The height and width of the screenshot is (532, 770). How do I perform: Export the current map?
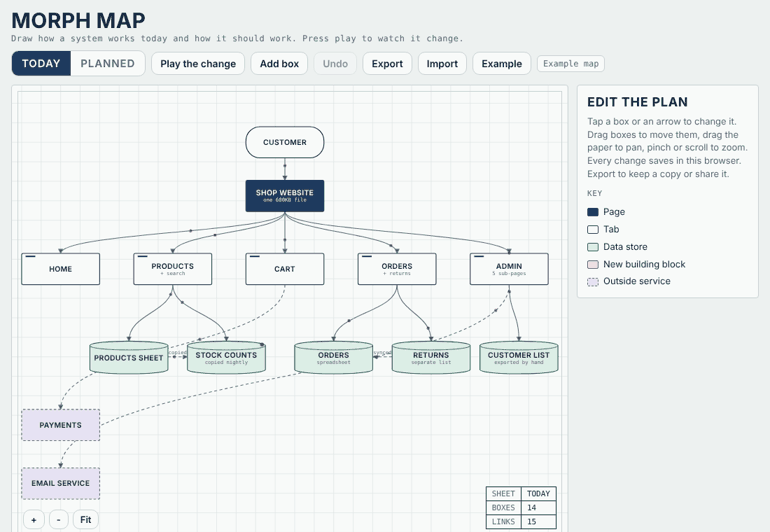click(x=387, y=64)
